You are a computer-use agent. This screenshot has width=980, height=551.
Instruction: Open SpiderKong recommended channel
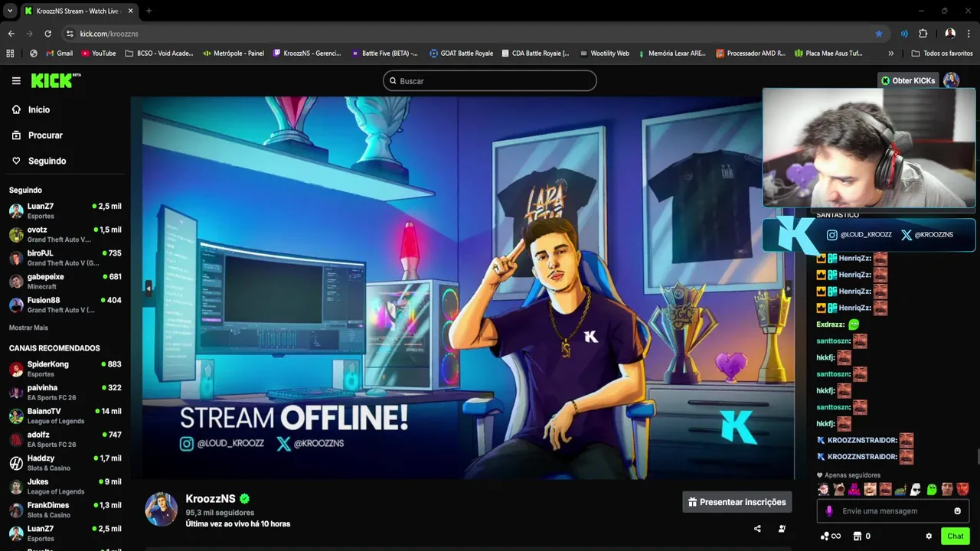pyautogui.click(x=65, y=369)
